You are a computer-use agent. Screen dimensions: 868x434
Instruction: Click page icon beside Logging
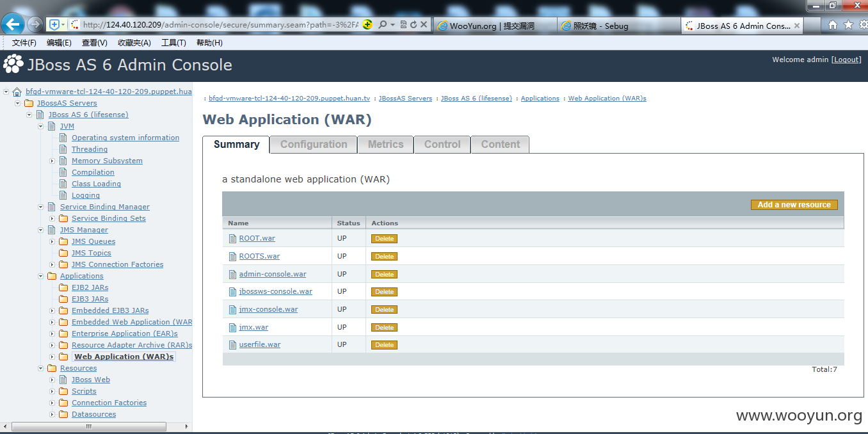[63, 195]
